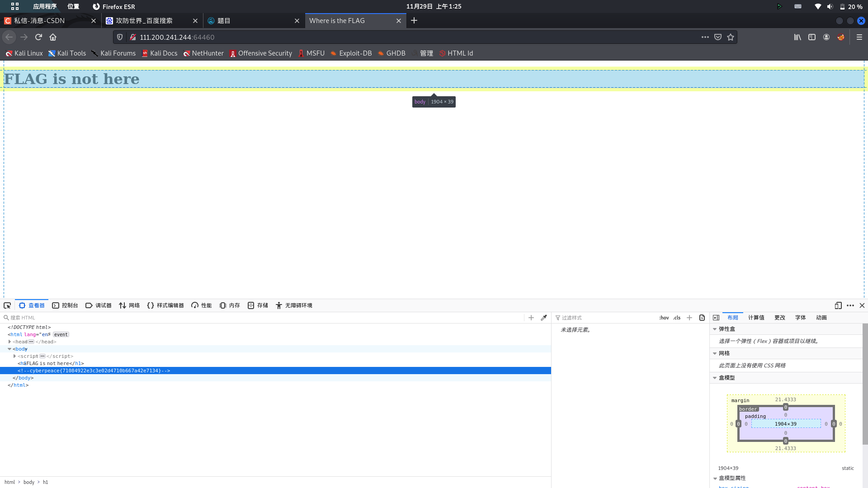Image resolution: width=868 pixels, height=488 pixels.
Task: Open responsive design mode icon
Action: [x=838, y=305]
